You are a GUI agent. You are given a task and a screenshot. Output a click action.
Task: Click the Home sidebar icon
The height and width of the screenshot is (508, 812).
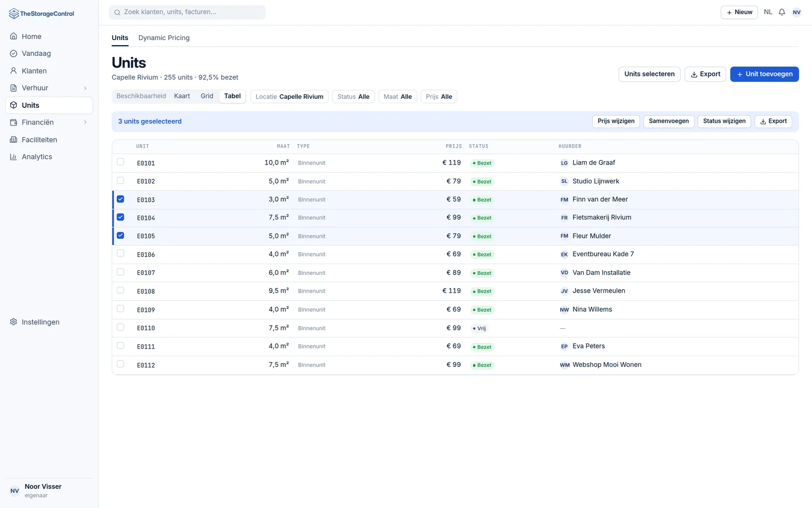coord(14,37)
